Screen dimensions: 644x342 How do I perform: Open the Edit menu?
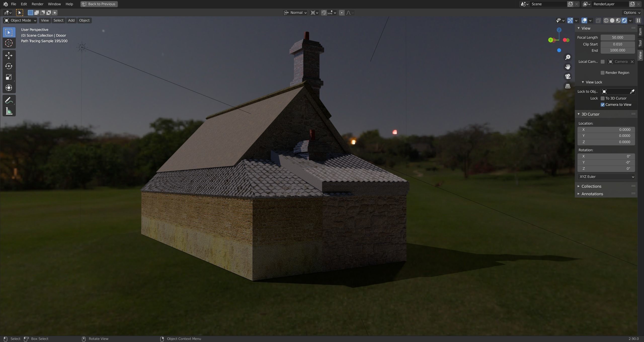click(x=24, y=4)
